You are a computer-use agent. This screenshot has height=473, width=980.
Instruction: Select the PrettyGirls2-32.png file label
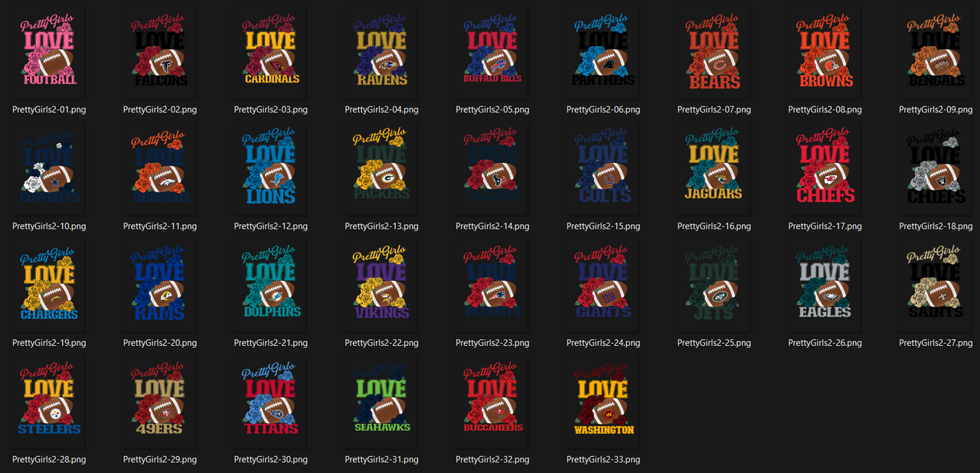[492, 460]
